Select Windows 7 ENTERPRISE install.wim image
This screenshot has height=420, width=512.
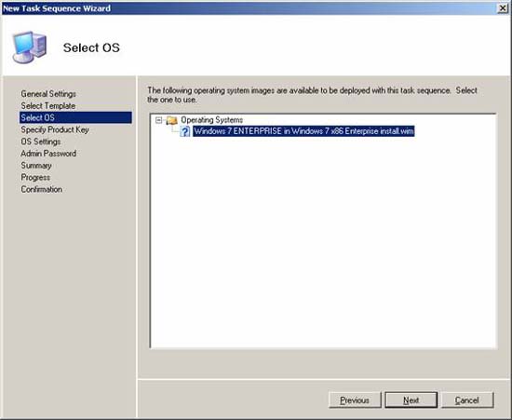[x=303, y=131]
